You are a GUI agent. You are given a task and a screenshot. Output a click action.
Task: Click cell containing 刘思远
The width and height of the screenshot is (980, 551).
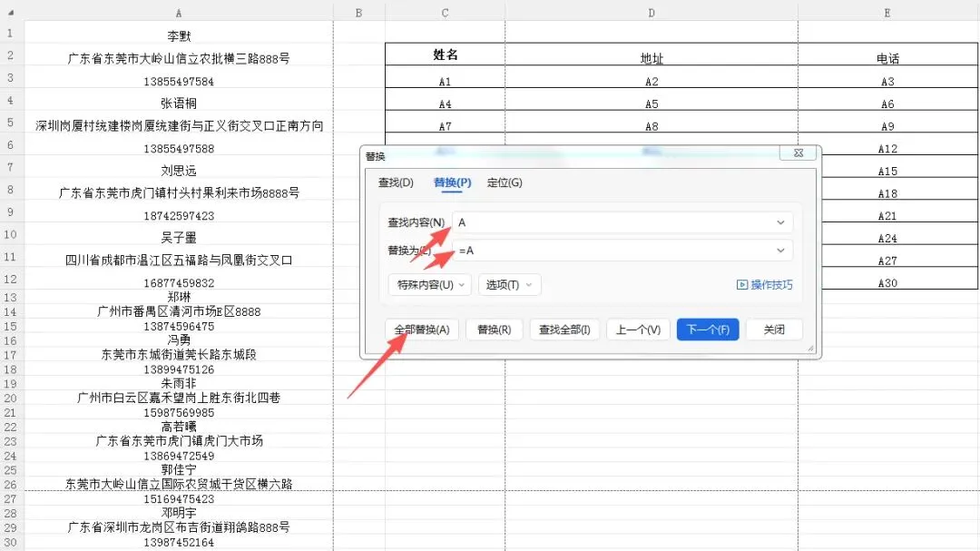[179, 170]
